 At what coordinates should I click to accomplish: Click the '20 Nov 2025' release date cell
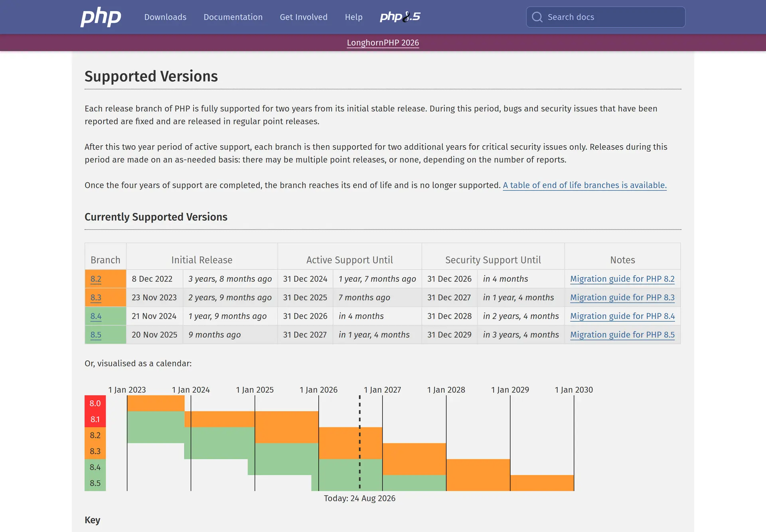click(154, 335)
